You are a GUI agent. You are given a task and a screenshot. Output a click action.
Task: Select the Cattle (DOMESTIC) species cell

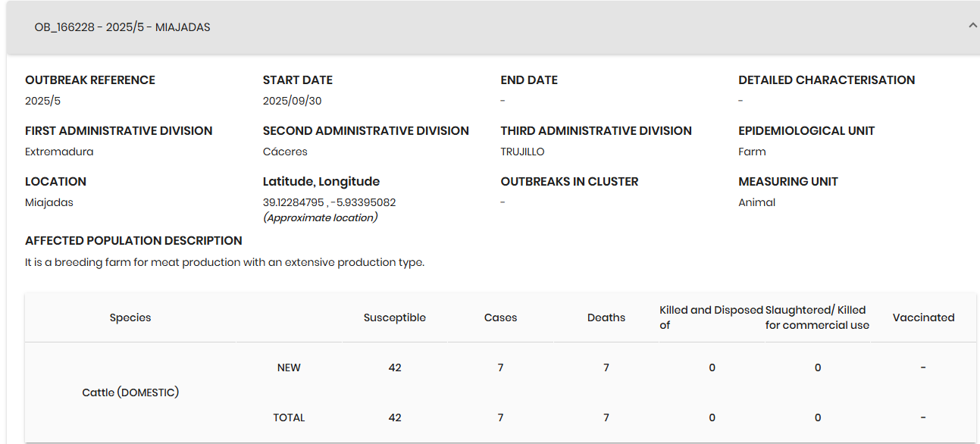(130, 392)
